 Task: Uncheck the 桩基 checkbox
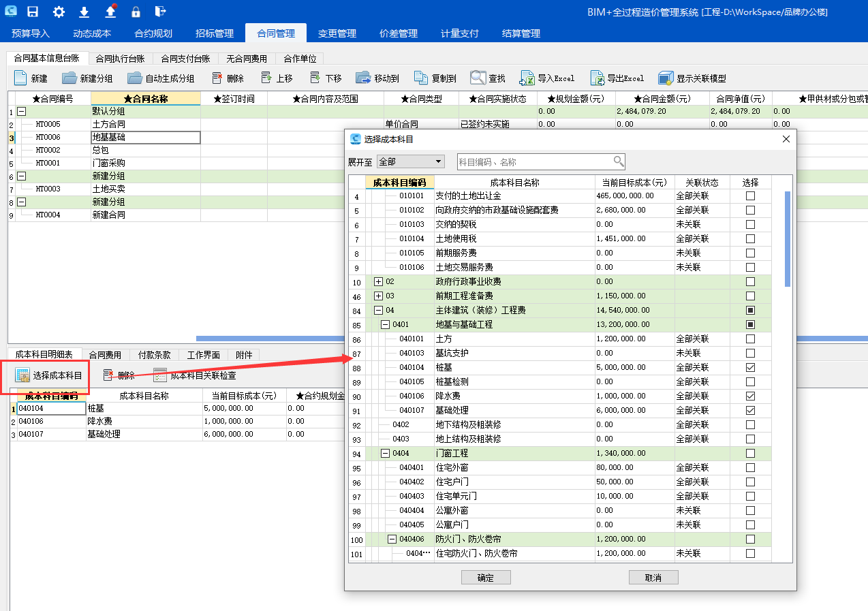750,367
